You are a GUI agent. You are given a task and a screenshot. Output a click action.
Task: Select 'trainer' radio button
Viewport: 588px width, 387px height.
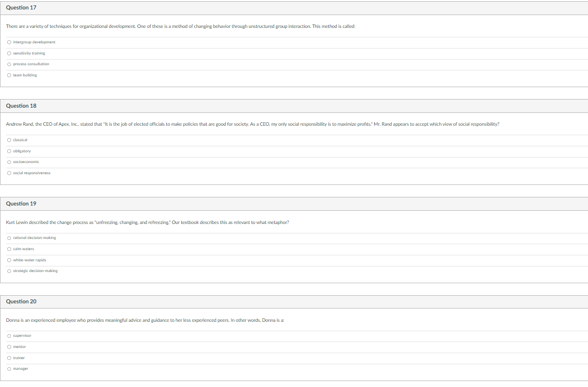pos(9,358)
